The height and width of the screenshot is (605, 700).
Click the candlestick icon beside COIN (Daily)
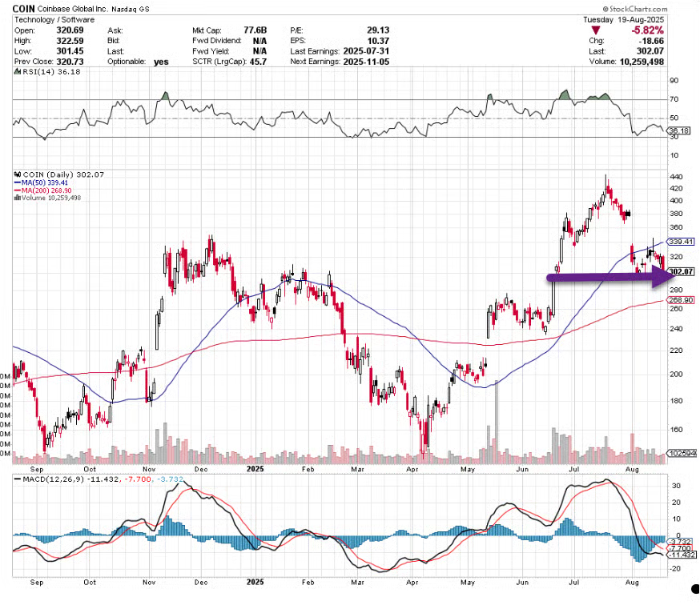pyautogui.click(x=18, y=174)
